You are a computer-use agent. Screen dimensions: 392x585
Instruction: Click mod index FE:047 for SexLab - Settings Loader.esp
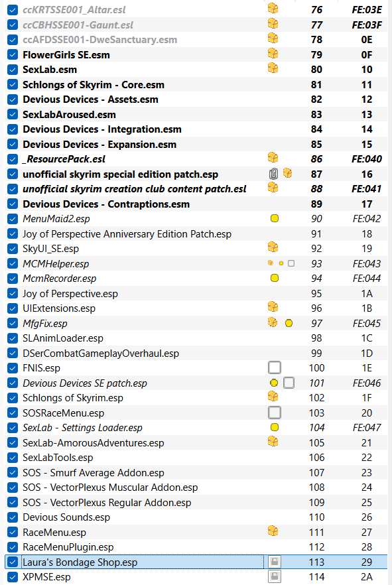click(x=367, y=428)
